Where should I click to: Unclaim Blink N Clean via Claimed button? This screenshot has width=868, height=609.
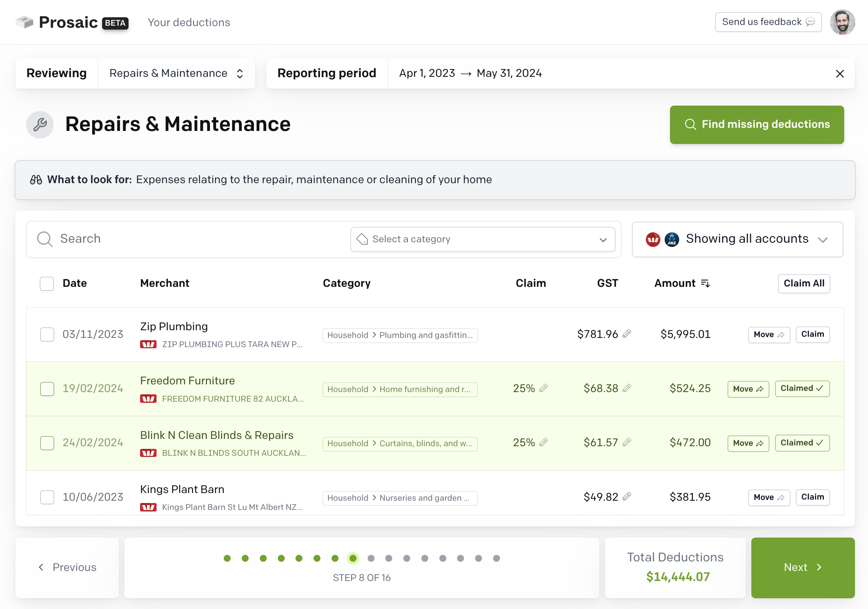(x=802, y=443)
